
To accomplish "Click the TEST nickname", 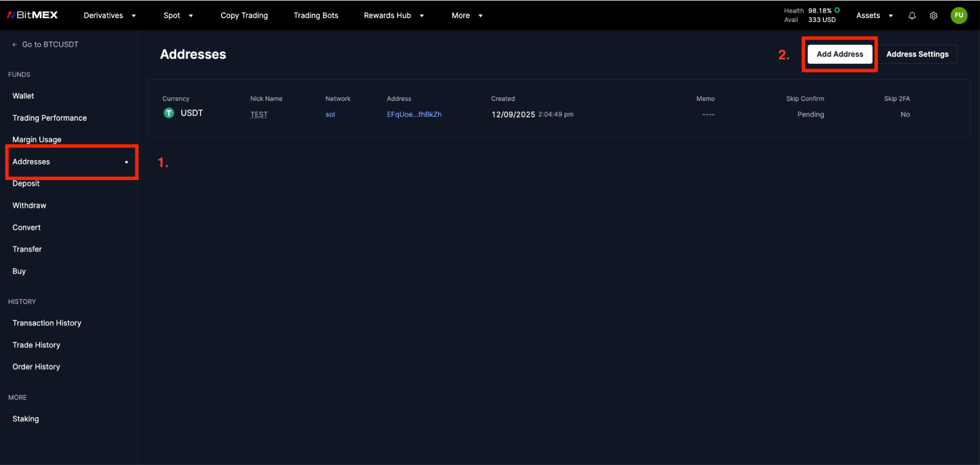I will 259,114.
